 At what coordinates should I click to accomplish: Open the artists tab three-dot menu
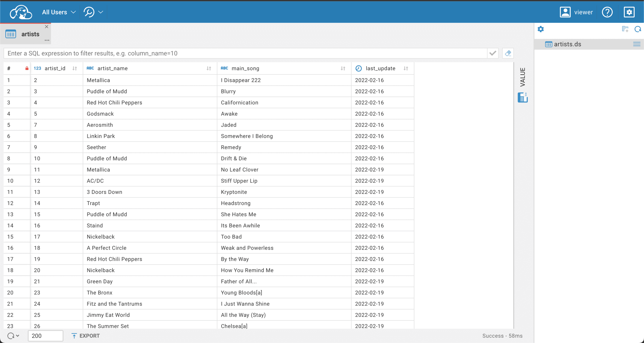click(47, 40)
